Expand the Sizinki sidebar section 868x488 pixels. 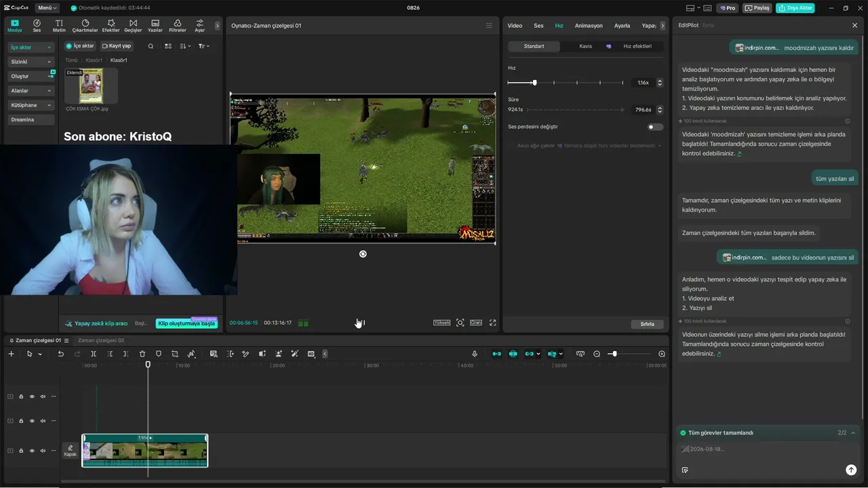(x=31, y=62)
